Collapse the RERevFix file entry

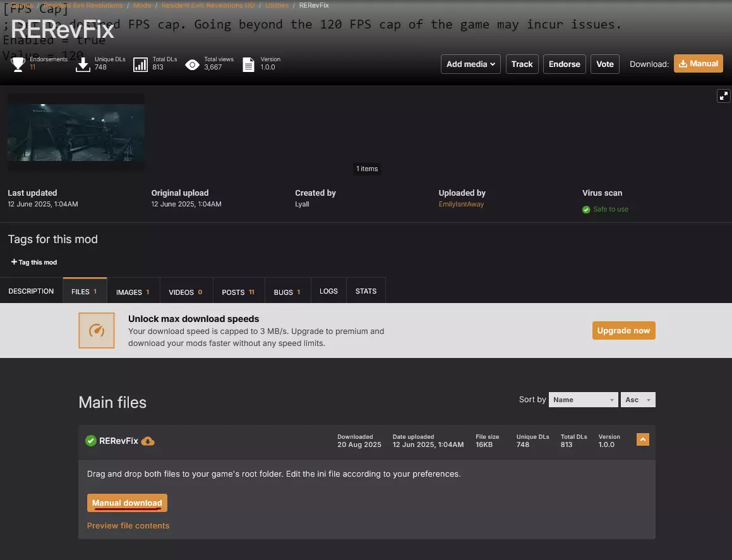pos(643,439)
